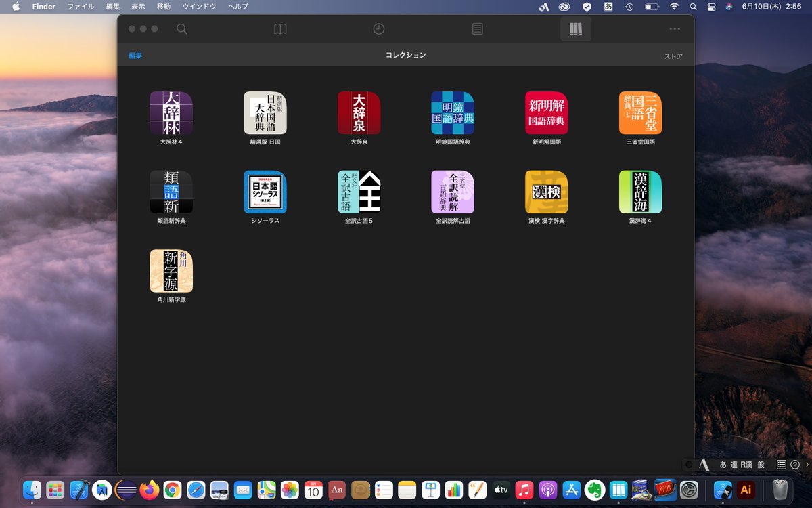
Task: Open the 漢辞海4 dictionary
Action: pos(641,192)
